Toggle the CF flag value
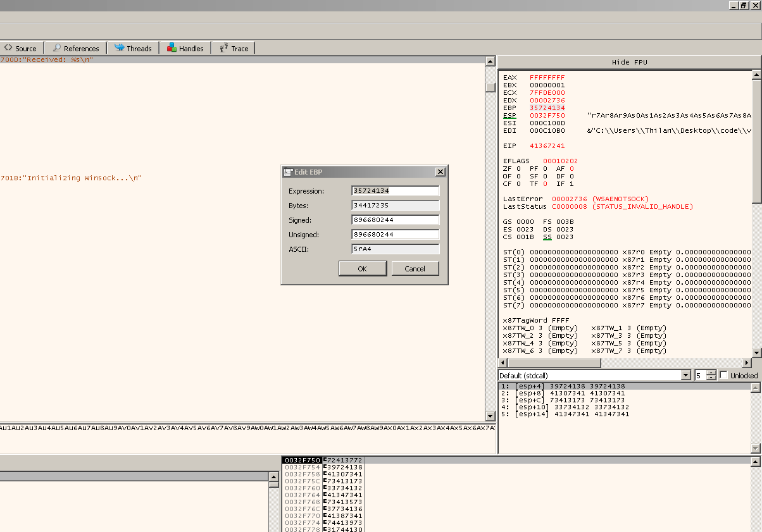Image resolution: width=762 pixels, height=532 pixels. (518, 183)
